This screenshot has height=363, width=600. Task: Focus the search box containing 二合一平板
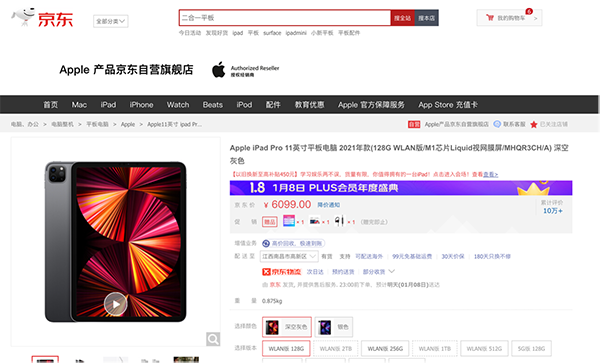point(285,18)
